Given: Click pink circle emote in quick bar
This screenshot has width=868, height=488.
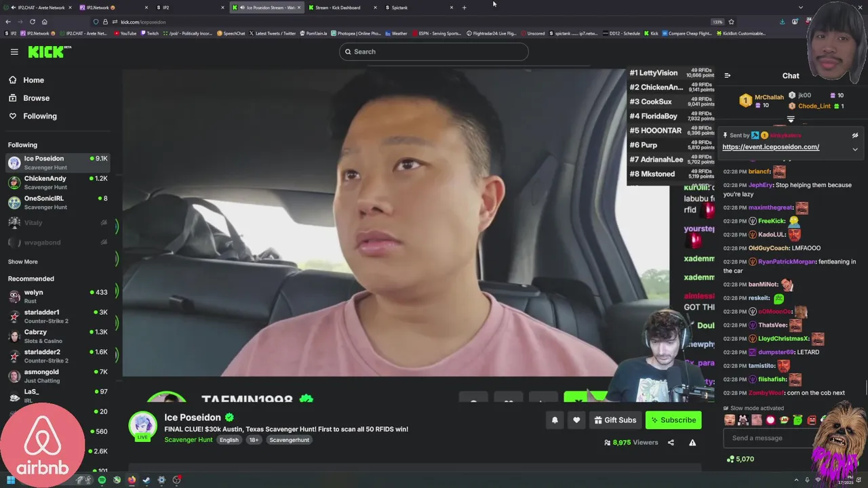Looking at the screenshot, I should tap(770, 420).
